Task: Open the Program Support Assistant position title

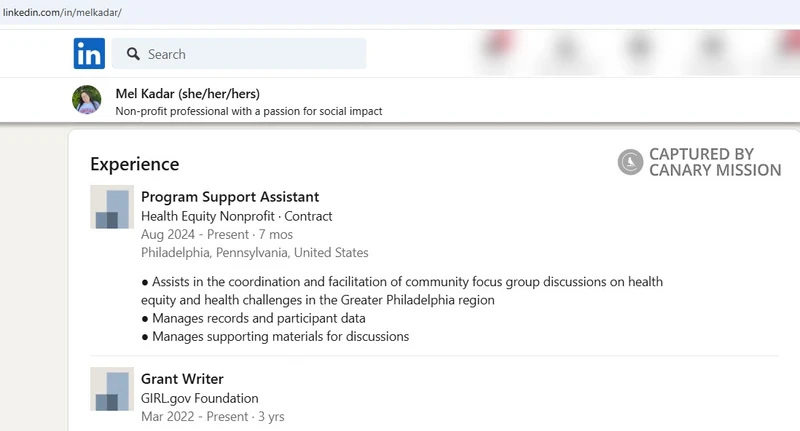Action: [230, 197]
